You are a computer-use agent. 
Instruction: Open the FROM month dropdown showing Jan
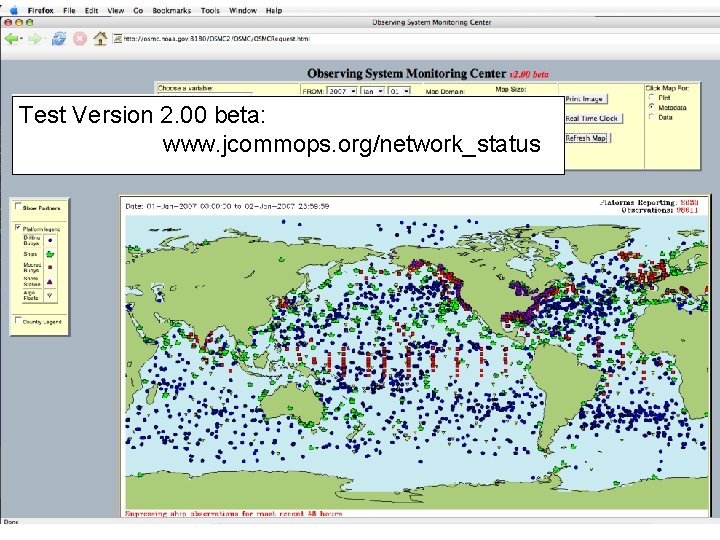pyautogui.click(x=372, y=91)
